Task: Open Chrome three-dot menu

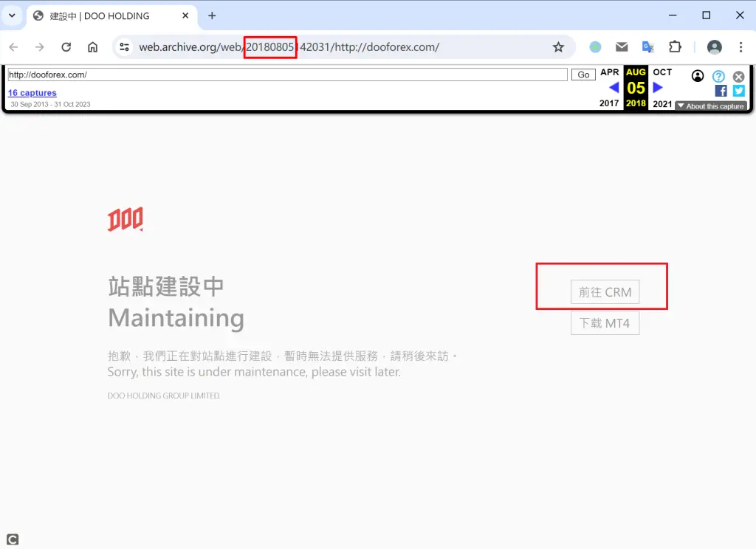Action: (x=741, y=46)
